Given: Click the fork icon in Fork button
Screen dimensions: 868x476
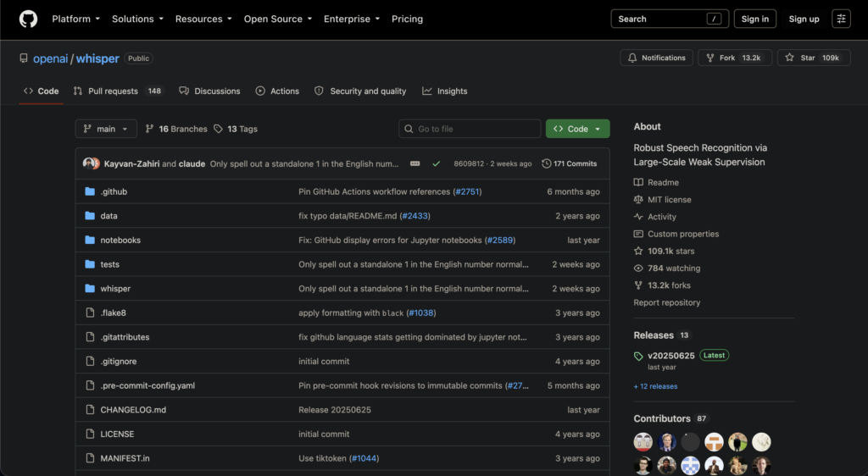Looking at the screenshot, I should [710, 58].
